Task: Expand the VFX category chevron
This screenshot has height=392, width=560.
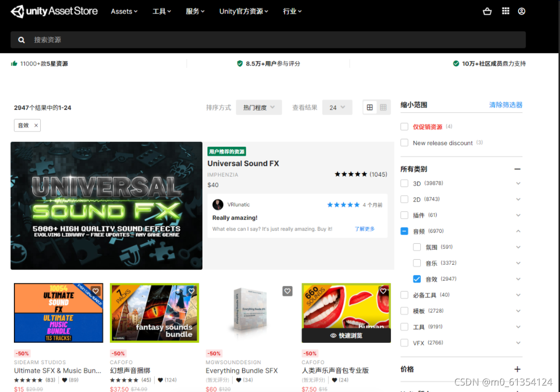Action: click(x=518, y=343)
